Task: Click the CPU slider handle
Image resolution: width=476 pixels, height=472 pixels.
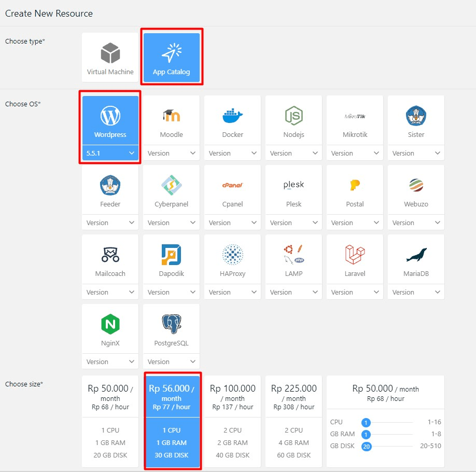Action: (366, 422)
